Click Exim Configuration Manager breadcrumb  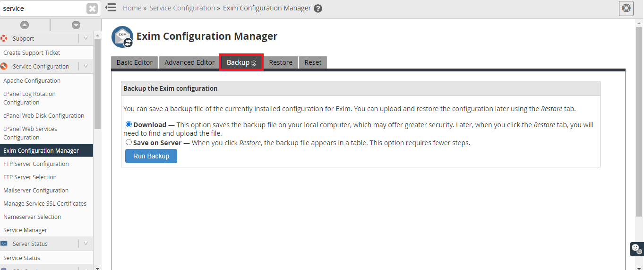coord(267,8)
